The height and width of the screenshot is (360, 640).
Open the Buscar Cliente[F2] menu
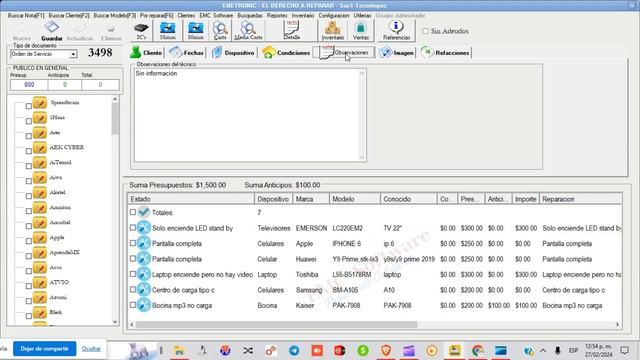[x=69, y=16]
